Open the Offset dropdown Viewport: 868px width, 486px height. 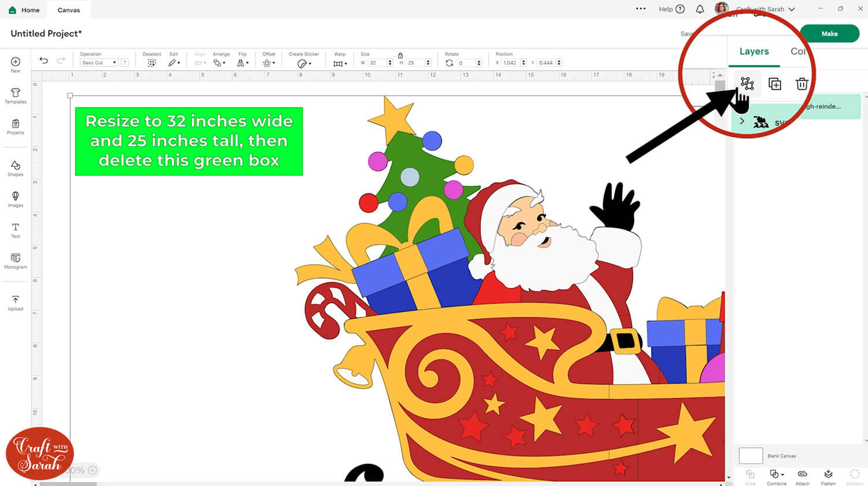click(269, 63)
